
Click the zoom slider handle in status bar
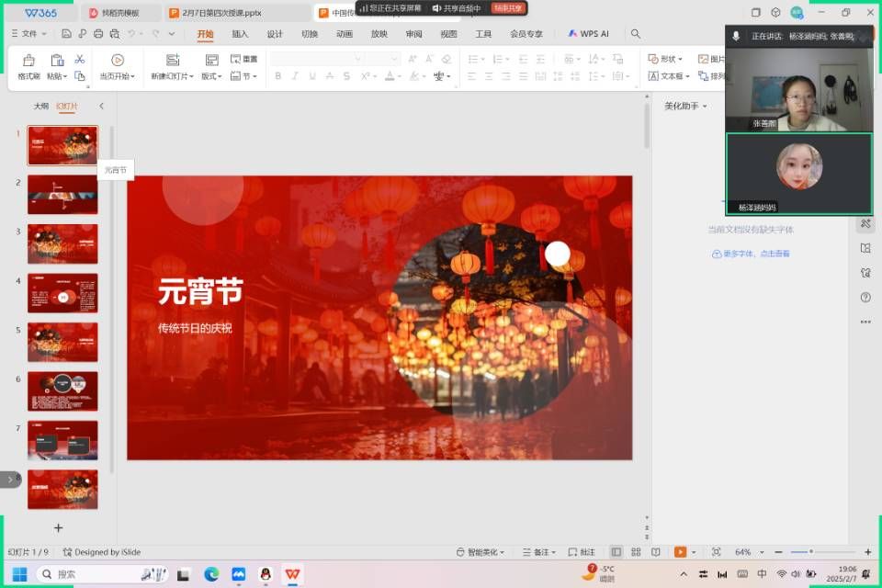[810, 552]
